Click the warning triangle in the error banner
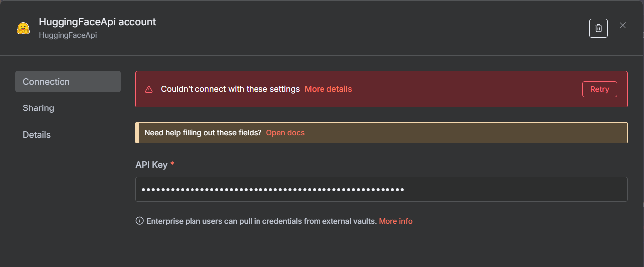The width and height of the screenshot is (644, 267). [x=149, y=90]
